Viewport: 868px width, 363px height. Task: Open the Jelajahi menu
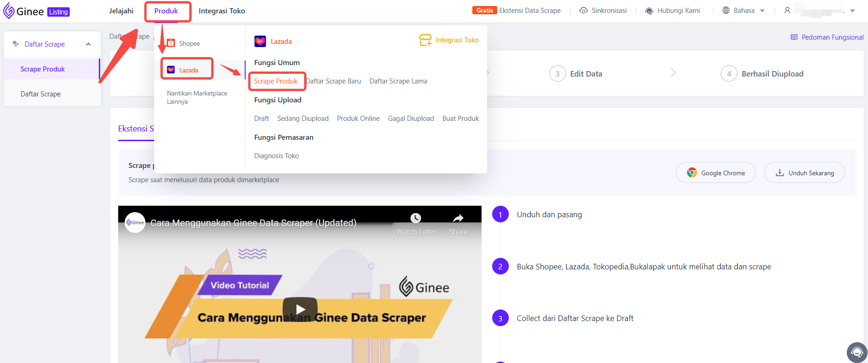coord(121,11)
